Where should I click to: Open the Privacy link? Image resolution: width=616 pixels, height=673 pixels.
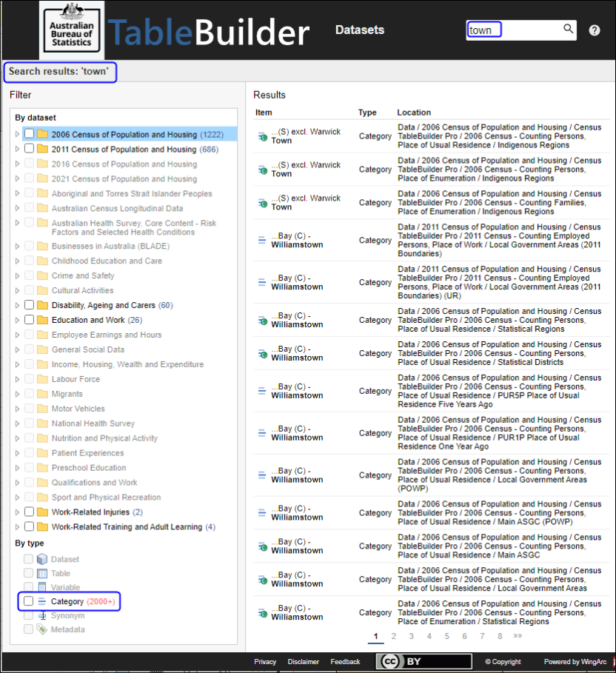pyautogui.click(x=265, y=661)
